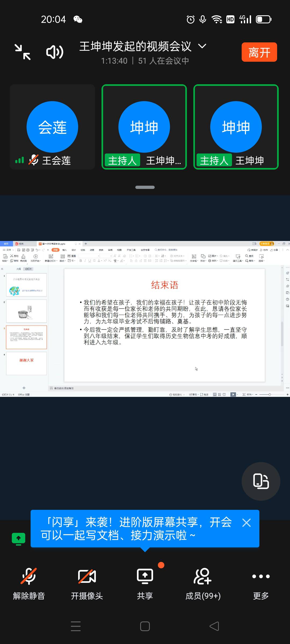Switch to 首页 tab in WPS title bar

6,244
